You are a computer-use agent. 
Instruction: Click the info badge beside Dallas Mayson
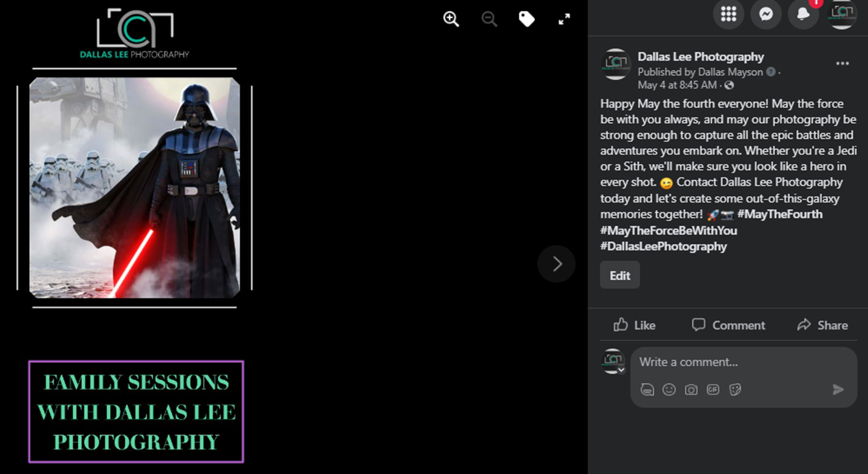770,72
